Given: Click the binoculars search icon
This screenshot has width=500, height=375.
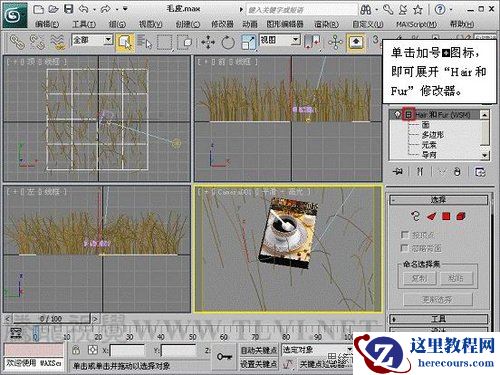Looking at the screenshot, I should point(366,10).
